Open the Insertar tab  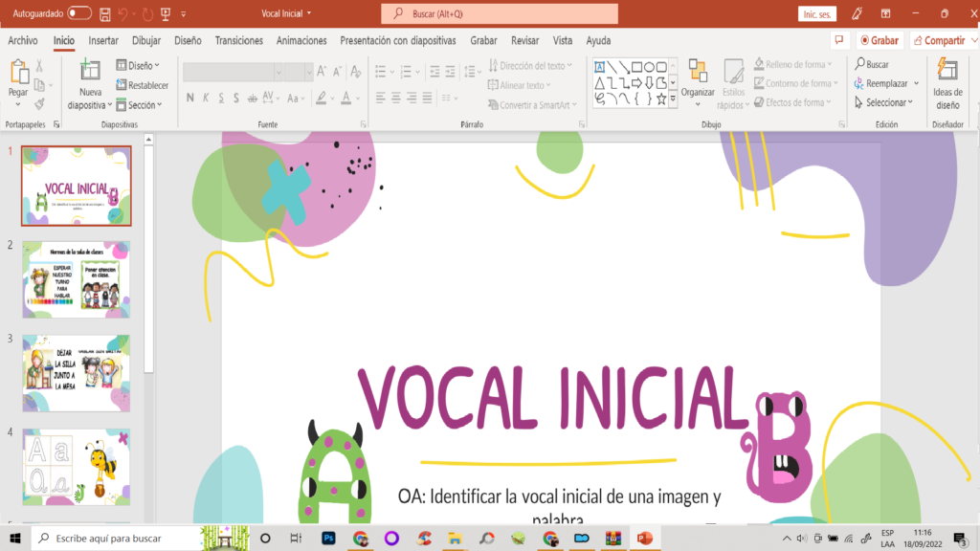point(103,40)
